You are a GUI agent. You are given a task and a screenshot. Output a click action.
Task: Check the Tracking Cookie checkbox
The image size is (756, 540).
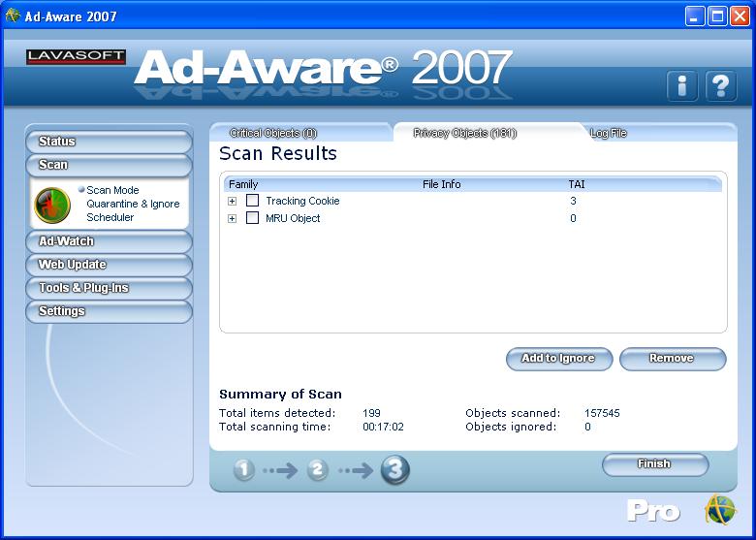(252, 200)
